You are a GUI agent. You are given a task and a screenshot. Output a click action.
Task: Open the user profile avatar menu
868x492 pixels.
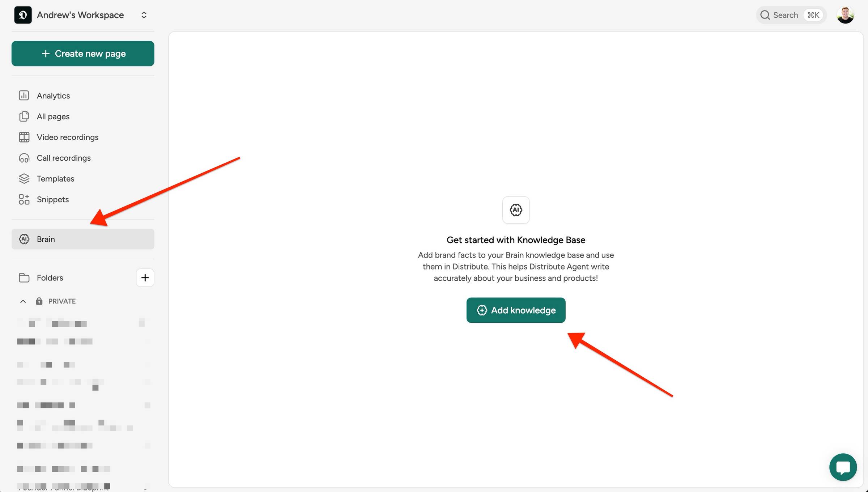(x=845, y=15)
